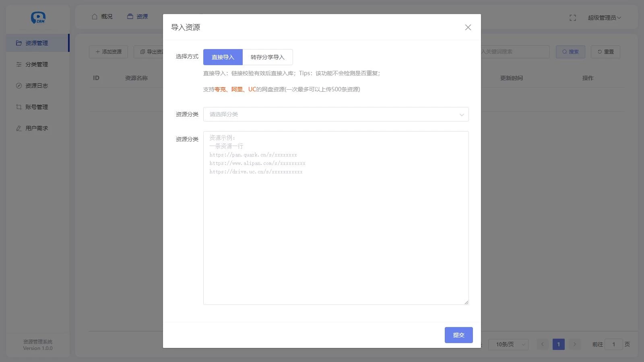Screen dimensions: 644x362
Task: Switch to the 资源 tab
Action: coord(138,16)
